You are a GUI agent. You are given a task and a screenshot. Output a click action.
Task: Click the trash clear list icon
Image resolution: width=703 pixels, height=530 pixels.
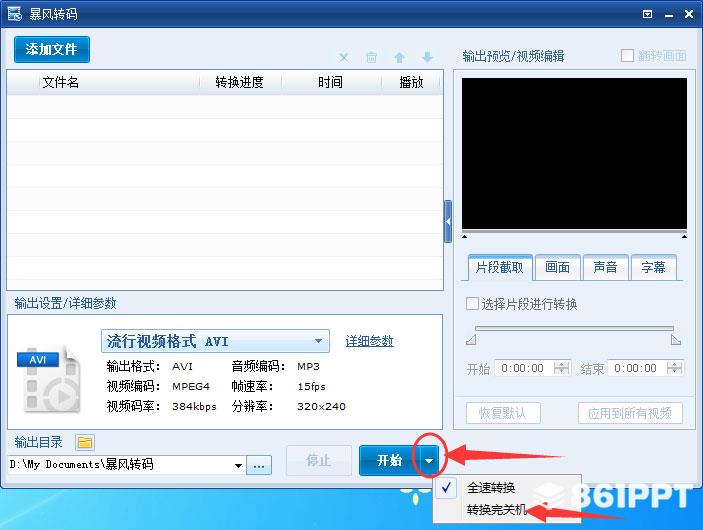click(371, 57)
